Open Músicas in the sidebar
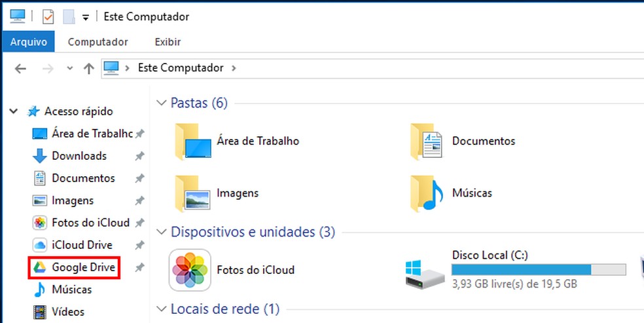644x323 pixels. [72, 290]
